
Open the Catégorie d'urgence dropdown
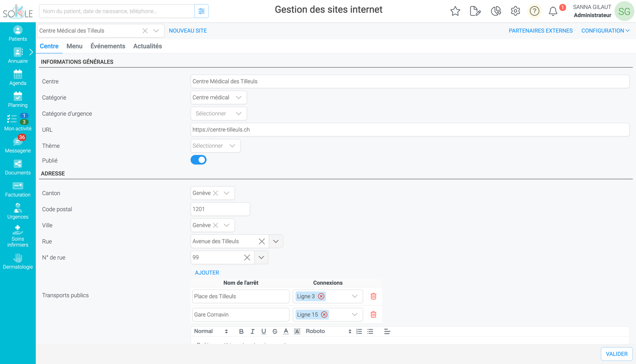pos(219,114)
